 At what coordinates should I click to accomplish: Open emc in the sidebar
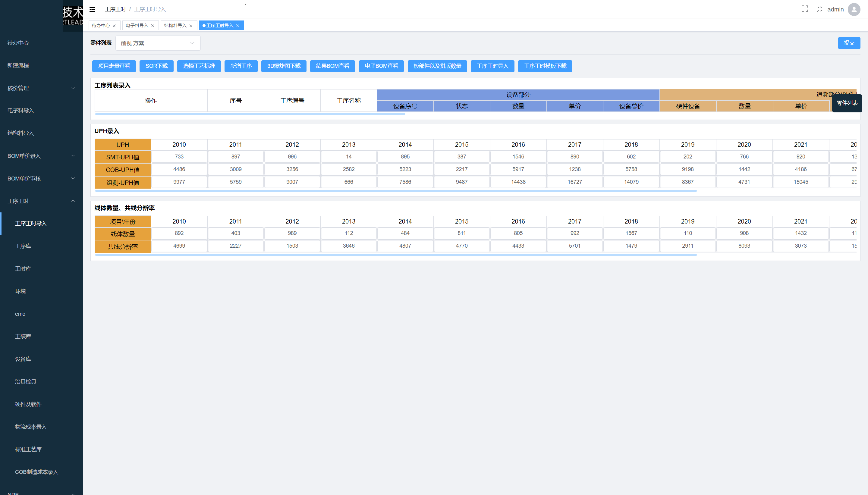pyautogui.click(x=41, y=314)
